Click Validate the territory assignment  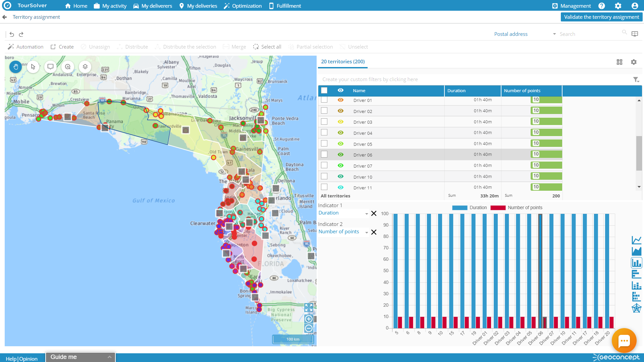pos(601,17)
